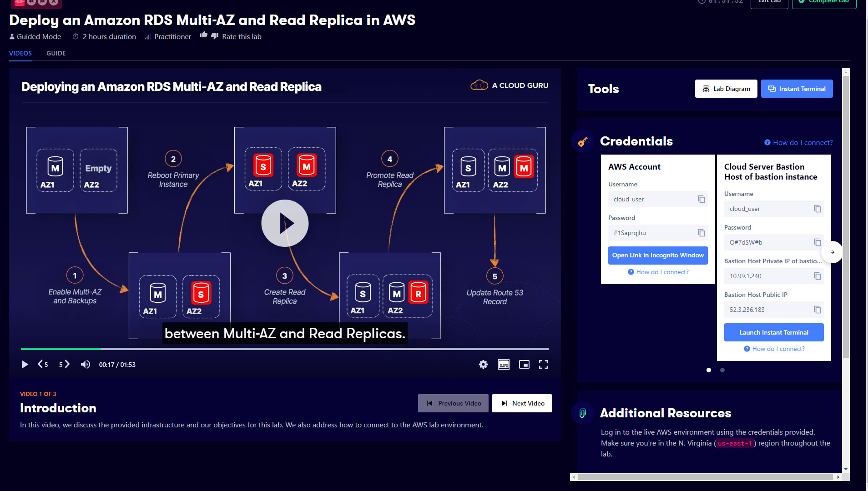
Task: Launch Instant Terminal from Tools header
Action: (797, 89)
